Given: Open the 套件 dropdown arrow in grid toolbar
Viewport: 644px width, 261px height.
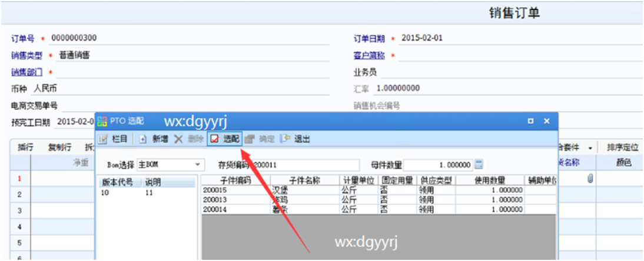Looking at the screenshot, I should coord(590,148).
